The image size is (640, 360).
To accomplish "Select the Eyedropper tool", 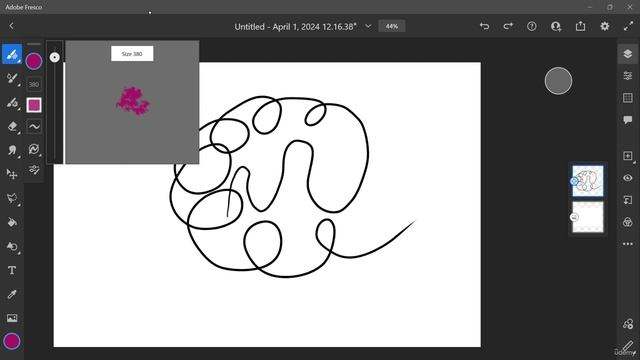I will coord(12,294).
